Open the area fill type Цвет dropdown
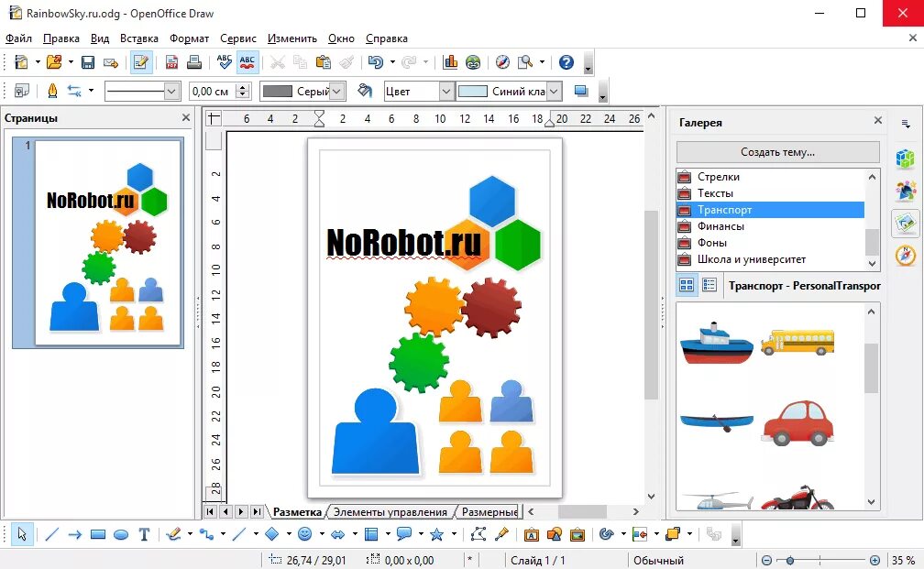The width and height of the screenshot is (924, 569). 446,92
